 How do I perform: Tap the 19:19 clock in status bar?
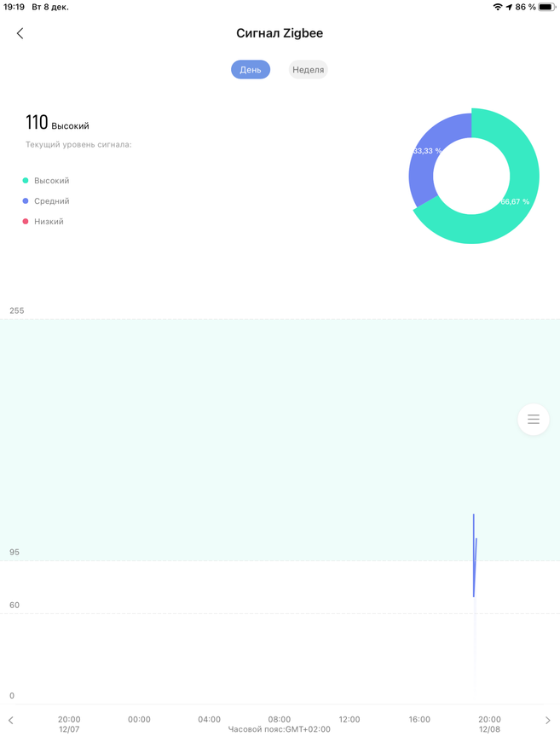point(14,7)
